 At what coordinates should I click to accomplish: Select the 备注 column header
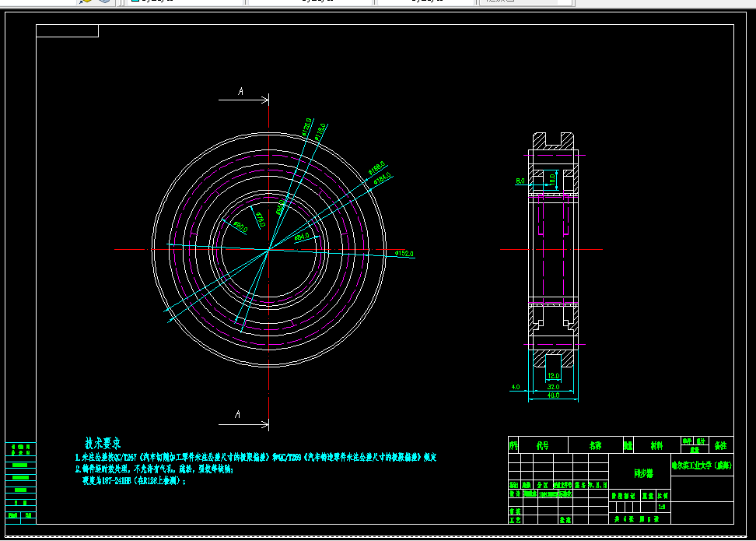coord(721,445)
